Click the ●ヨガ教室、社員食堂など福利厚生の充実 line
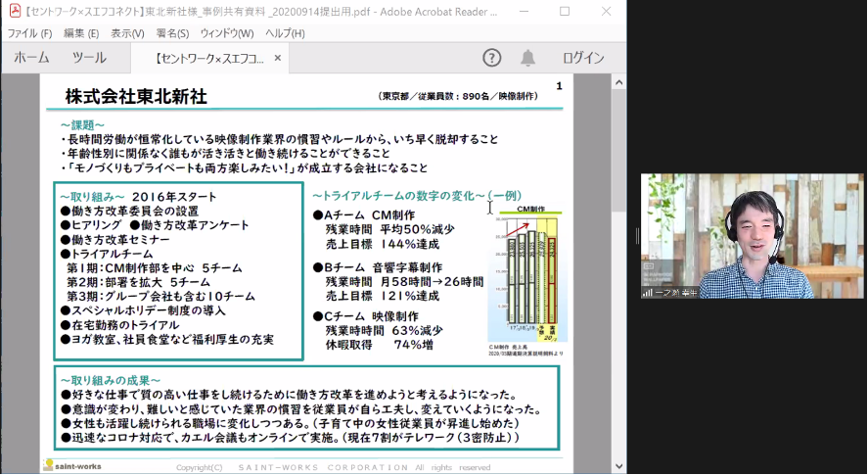This screenshot has height=475, width=868. (166, 339)
